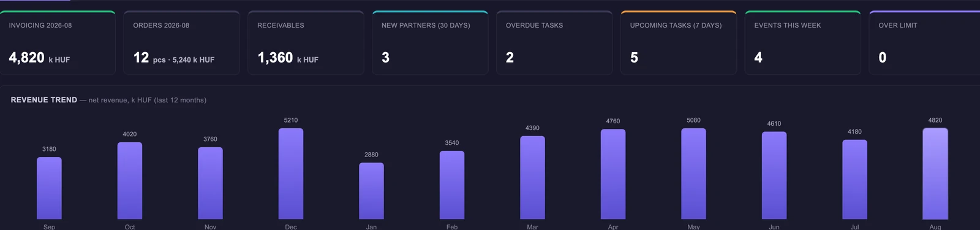Click the 5080 value label
This screenshot has width=980, height=230.
693,120
